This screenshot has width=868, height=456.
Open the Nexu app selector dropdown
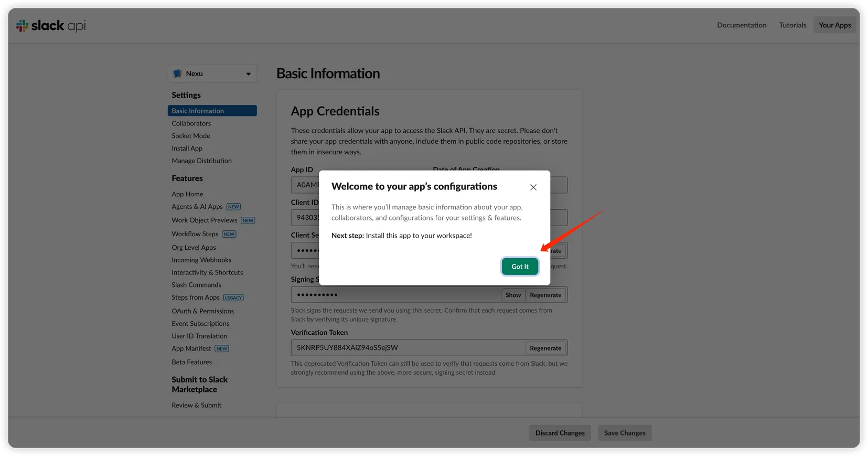(x=248, y=74)
